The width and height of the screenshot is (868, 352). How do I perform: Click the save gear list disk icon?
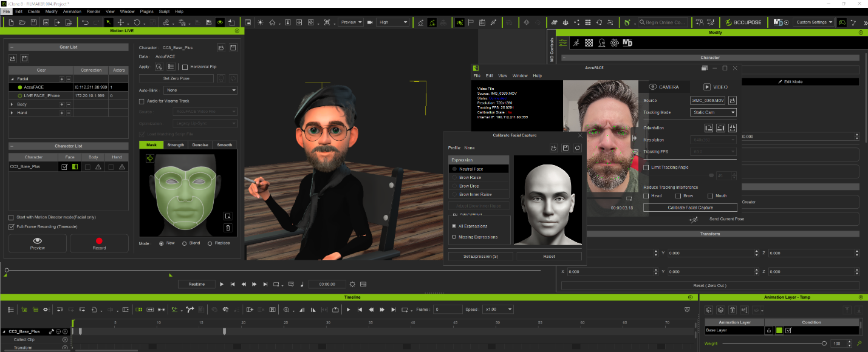pyautogui.click(x=24, y=58)
